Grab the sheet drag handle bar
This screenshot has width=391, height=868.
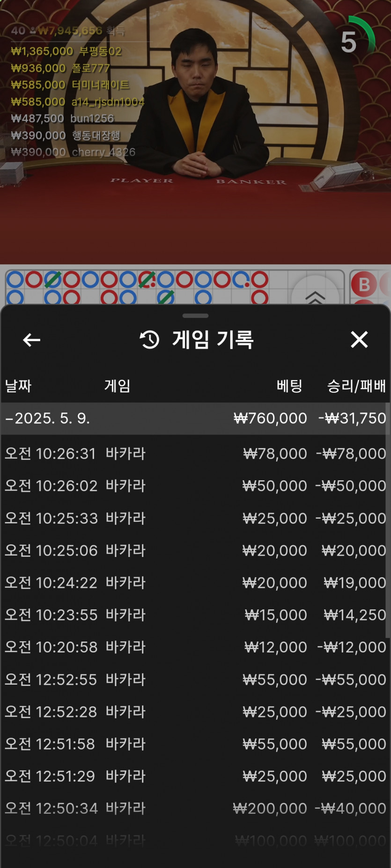tap(195, 316)
